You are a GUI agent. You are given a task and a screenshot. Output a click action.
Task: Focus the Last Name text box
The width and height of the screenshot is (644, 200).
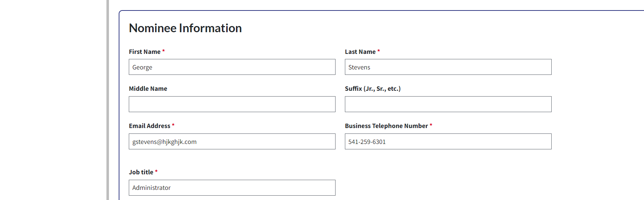tap(448, 67)
